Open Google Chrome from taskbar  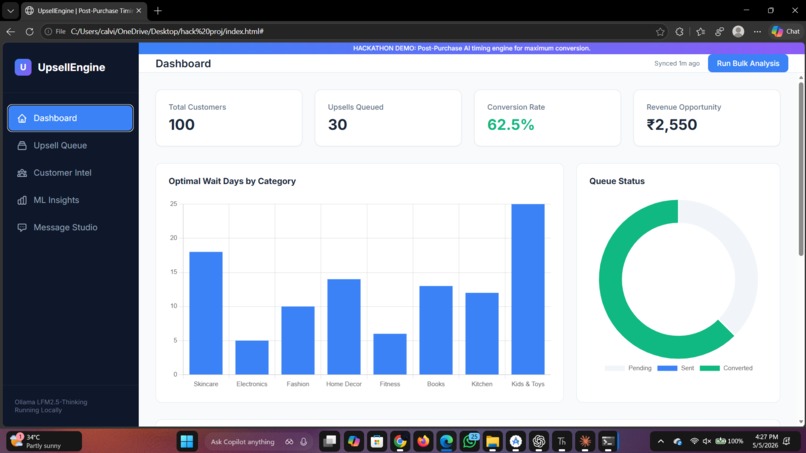coord(400,441)
